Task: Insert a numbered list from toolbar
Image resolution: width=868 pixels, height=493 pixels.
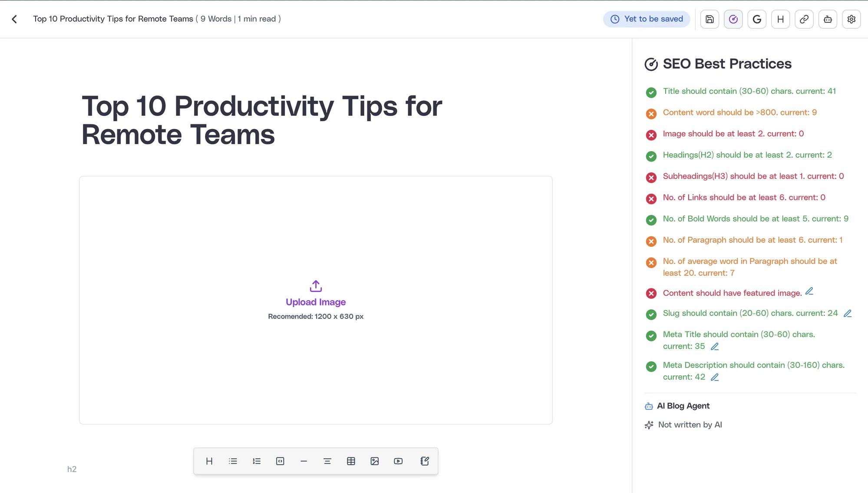Action: tap(257, 461)
